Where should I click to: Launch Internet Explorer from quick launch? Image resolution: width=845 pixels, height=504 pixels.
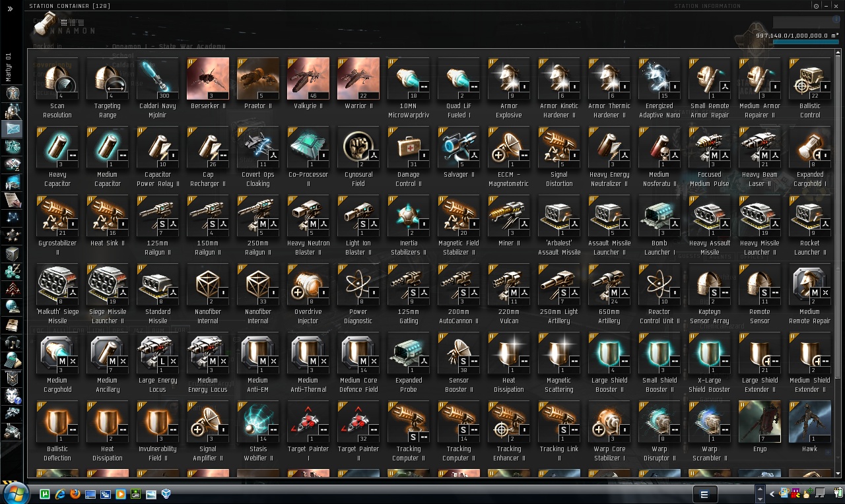(x=60, y=493)
